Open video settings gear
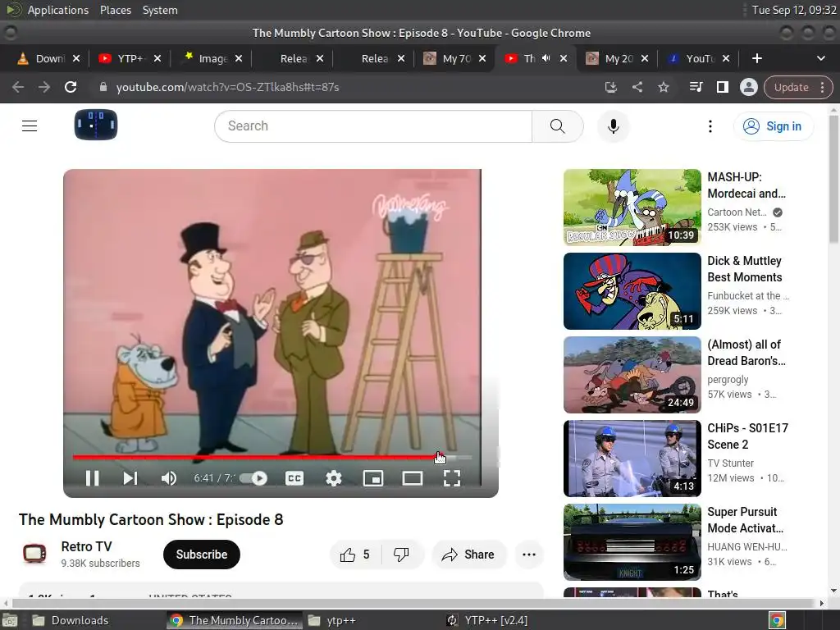Image resolution: width=840 pixels, height=630 pixels. click(334, 478)
